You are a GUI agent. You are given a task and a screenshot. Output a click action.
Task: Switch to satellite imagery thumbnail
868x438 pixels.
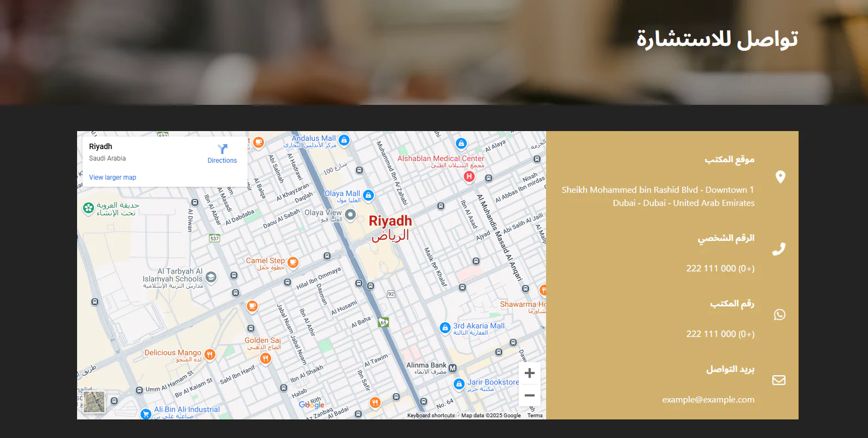tap(94, 402)
